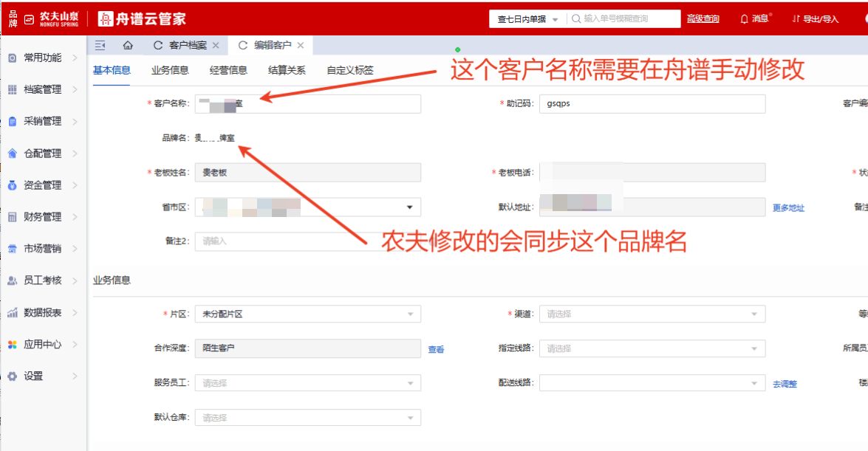Close the 客户档案 tab
Screen dimensions: 868x451
click(216, 46)
